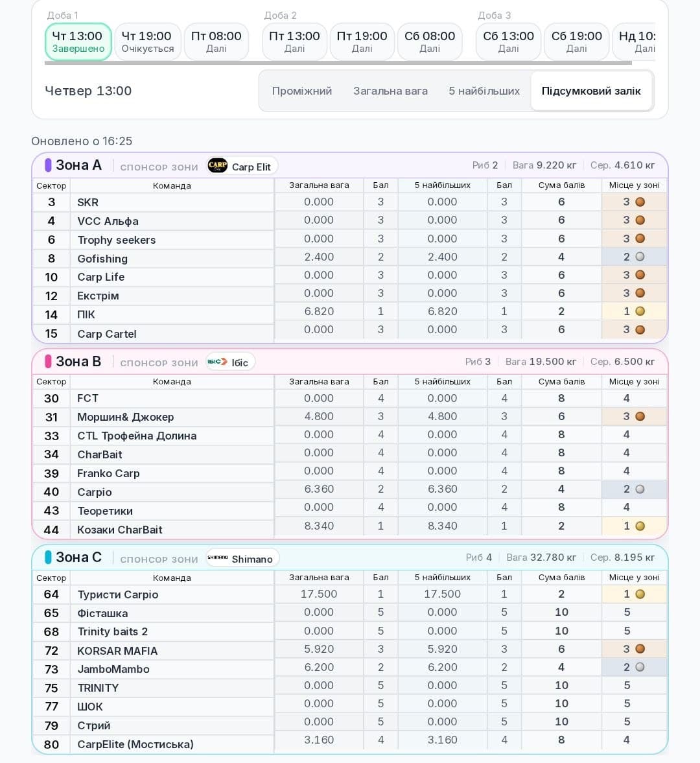Click the silver medal icon in Gofishing row
Image resolution: width=700 pixels, height=763 pixels.
pos(640,257)
